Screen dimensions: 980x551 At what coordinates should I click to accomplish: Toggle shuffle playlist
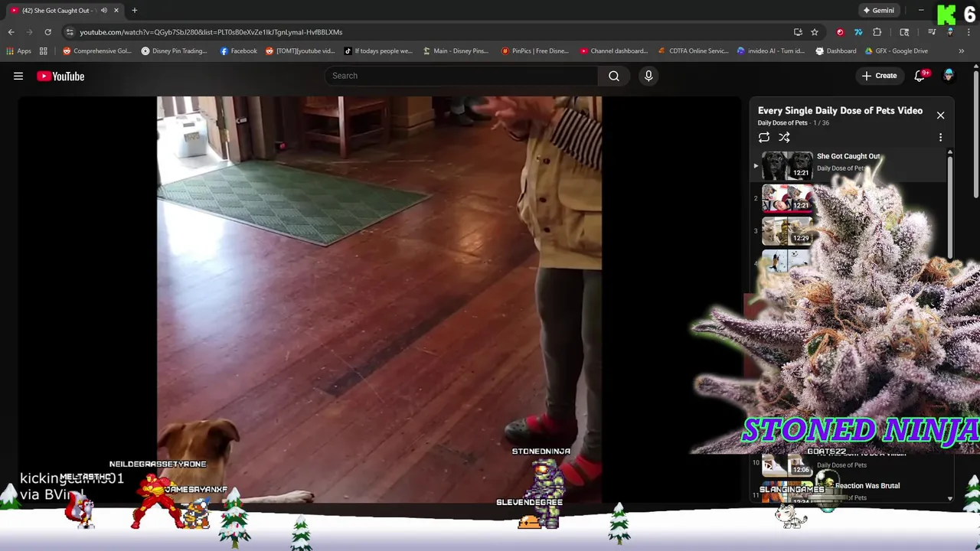tap(784, 138)
